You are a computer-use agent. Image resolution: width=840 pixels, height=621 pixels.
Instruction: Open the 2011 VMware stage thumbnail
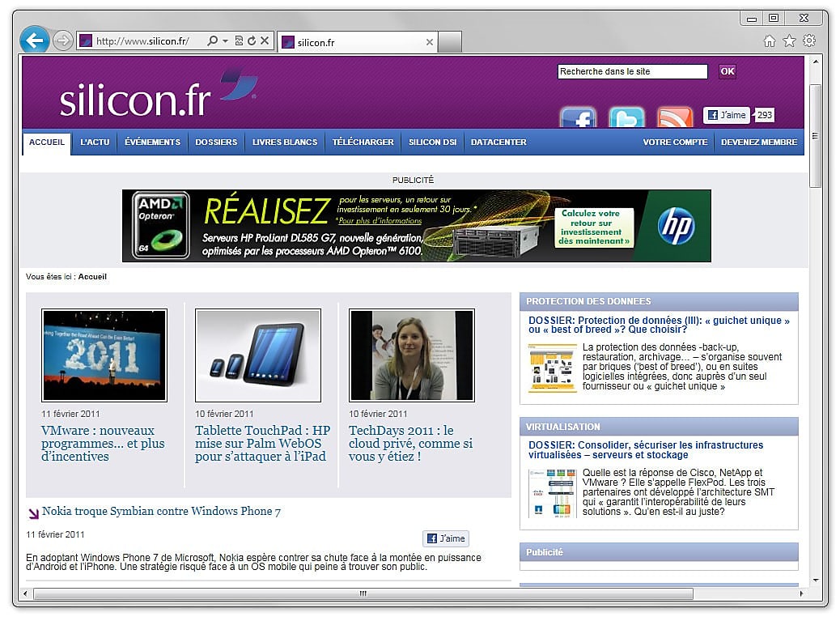104,355
